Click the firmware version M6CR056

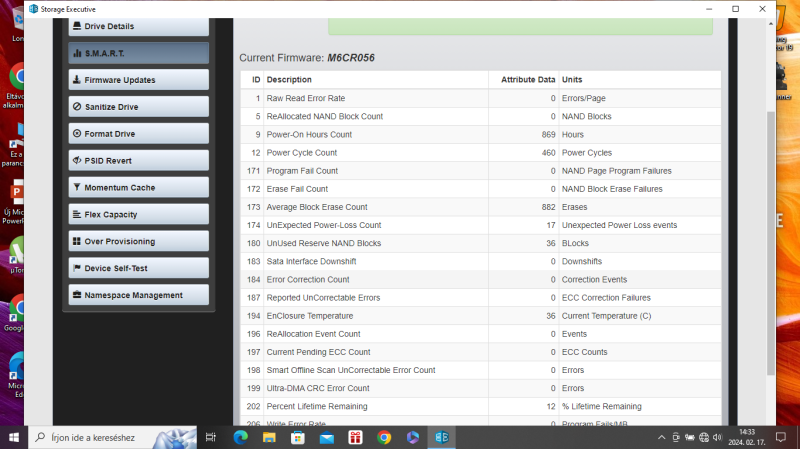click(x=351, y=58)
